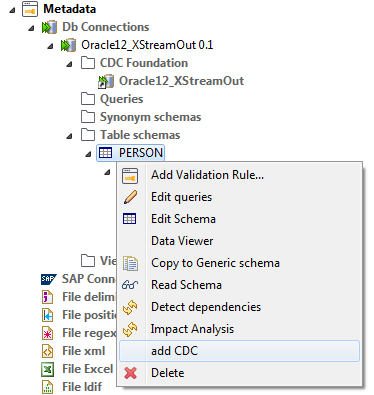Image resolution: width=374 pixels, height=395 pixels.
Task: Select the File ldif label
Action: (x=82, y=387)
